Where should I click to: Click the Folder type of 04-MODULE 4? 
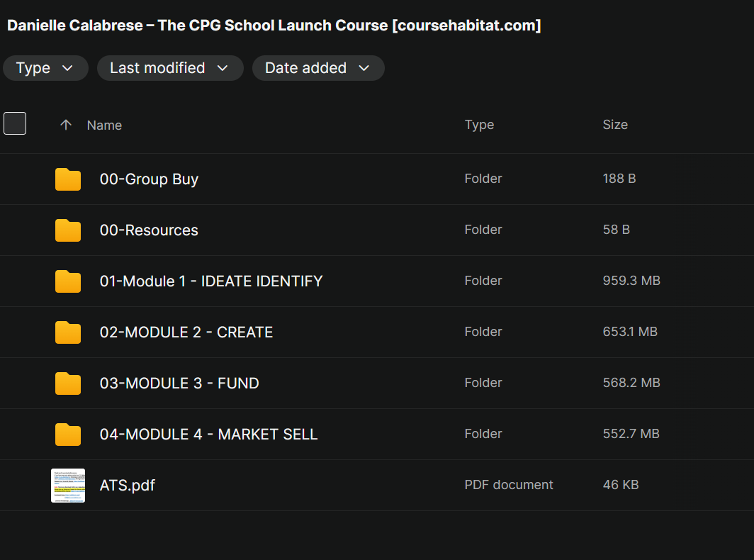click(x=483, y=434)
